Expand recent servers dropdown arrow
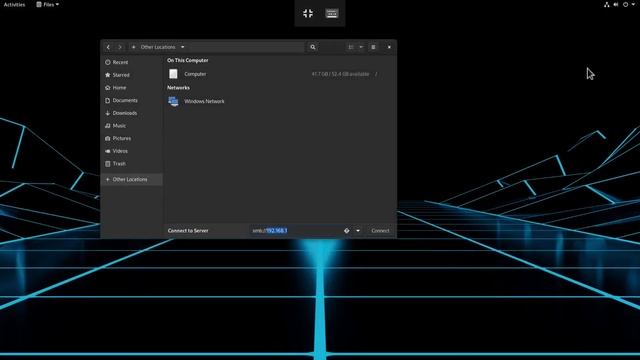 358,231
